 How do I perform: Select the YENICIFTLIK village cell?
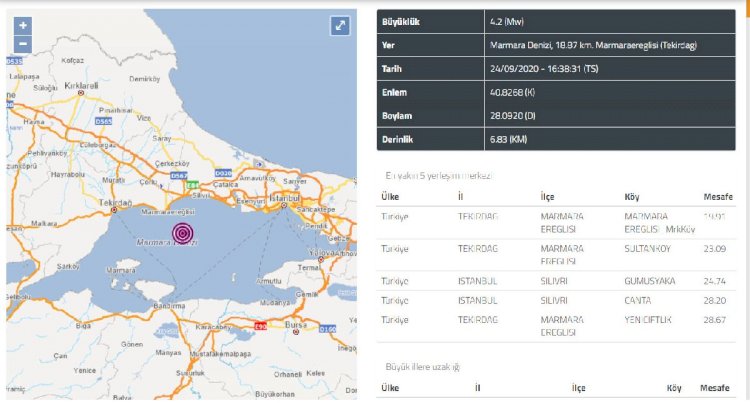click(x=648, y=319)
